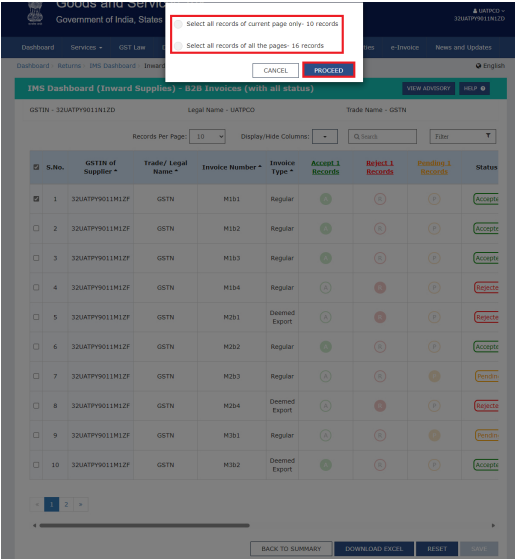The image size is (515, 559).
Task: Click the Reject icon for invoice M1b1
Action: coord(380,199)
